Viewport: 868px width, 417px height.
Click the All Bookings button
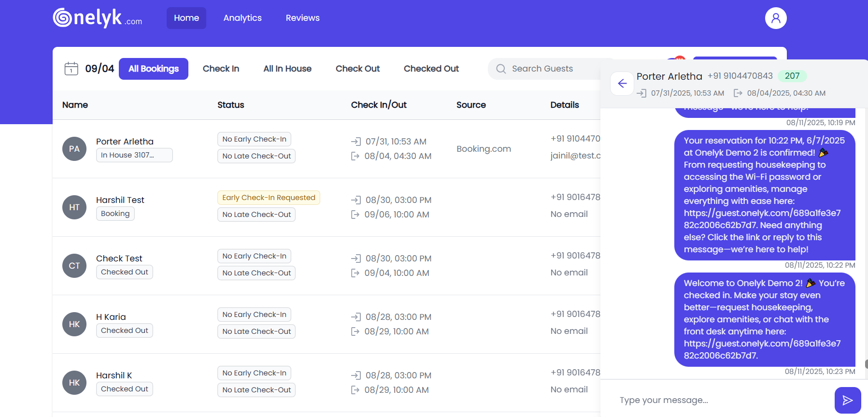point(154,69)
